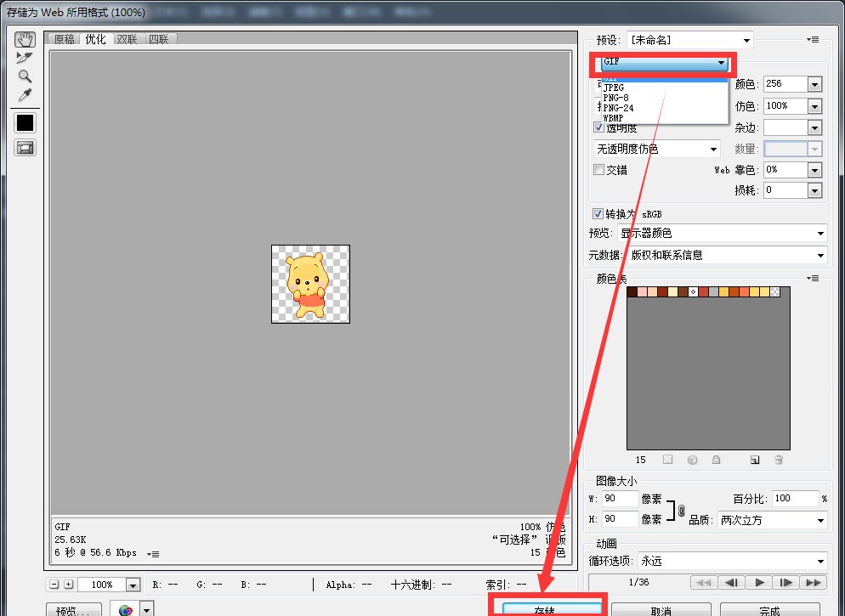This screenshot has height=616, width=845.
Task: Toggle the constrain proportions chain link
Action: coord(681,510)
